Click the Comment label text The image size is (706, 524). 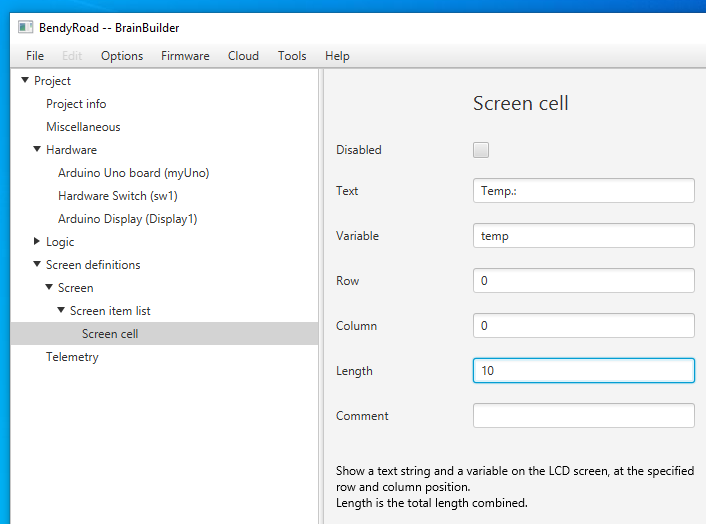pos(362,416)
